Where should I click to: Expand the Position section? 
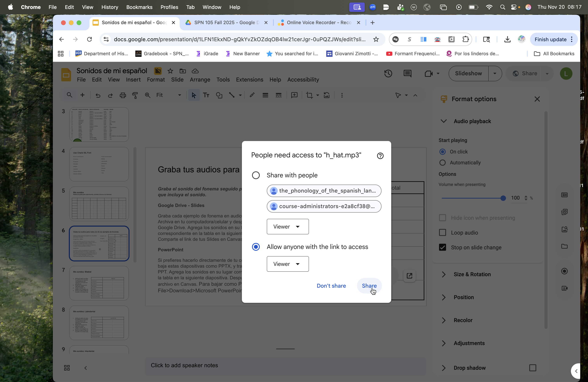(x=444, y=297)
